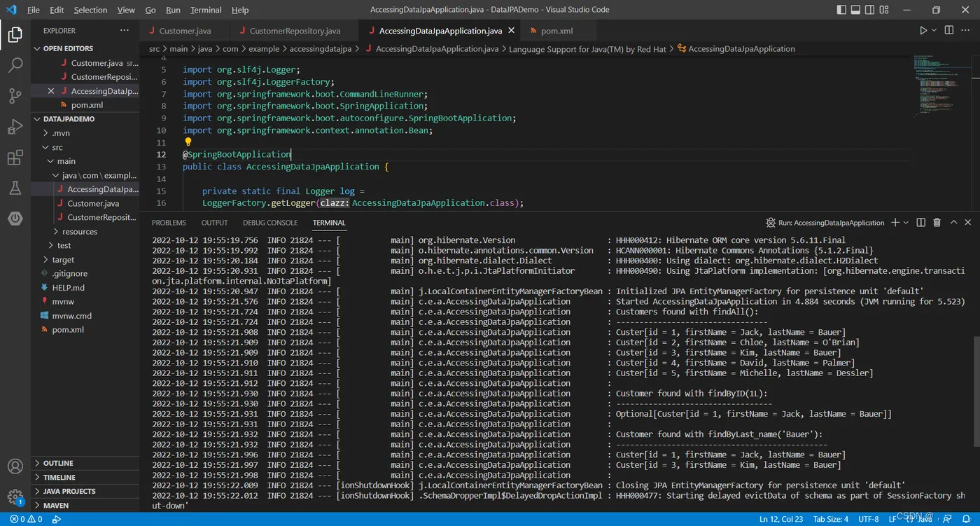Click the lightbulb code action icon
This screenshot has width=980, height=526.
tap(188, 142)
